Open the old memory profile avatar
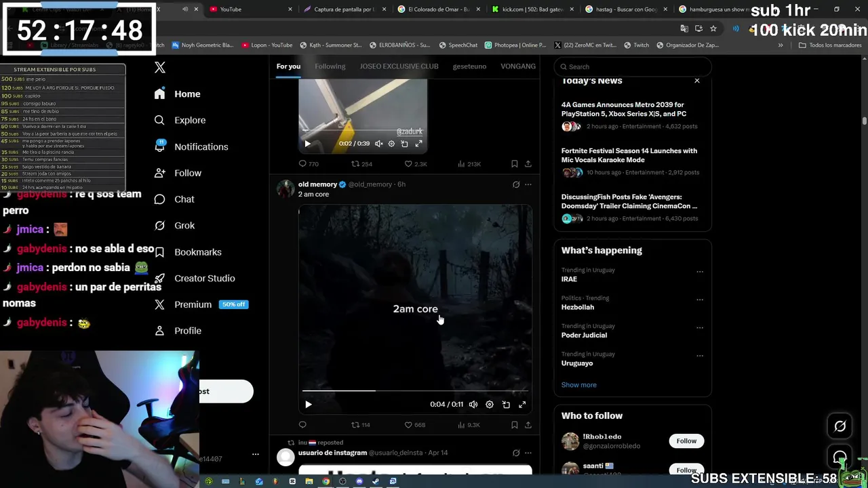The height and width of the screenshot is (488, 868). point(285,188)
